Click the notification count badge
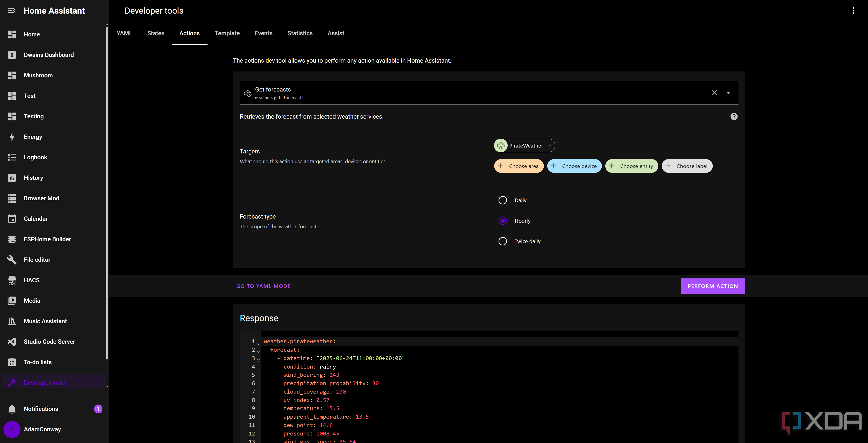 coord(98,409)
